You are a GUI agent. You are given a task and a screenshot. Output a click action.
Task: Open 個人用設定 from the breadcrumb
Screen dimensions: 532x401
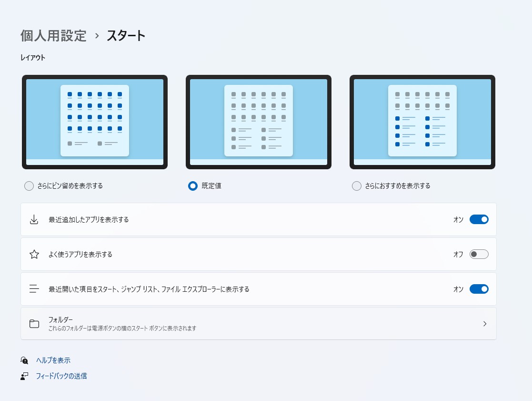tap(53, 35)
